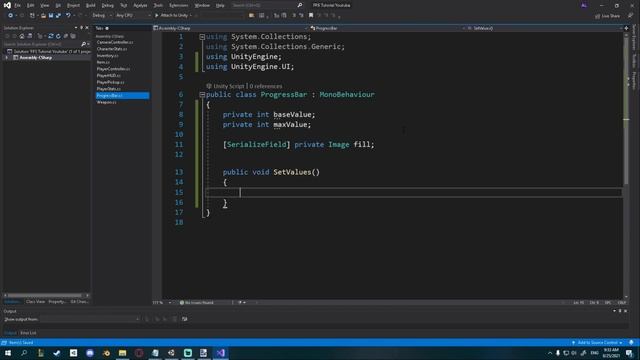Open the Project menu
Screen dimensions: 640x360
[73, 5]
